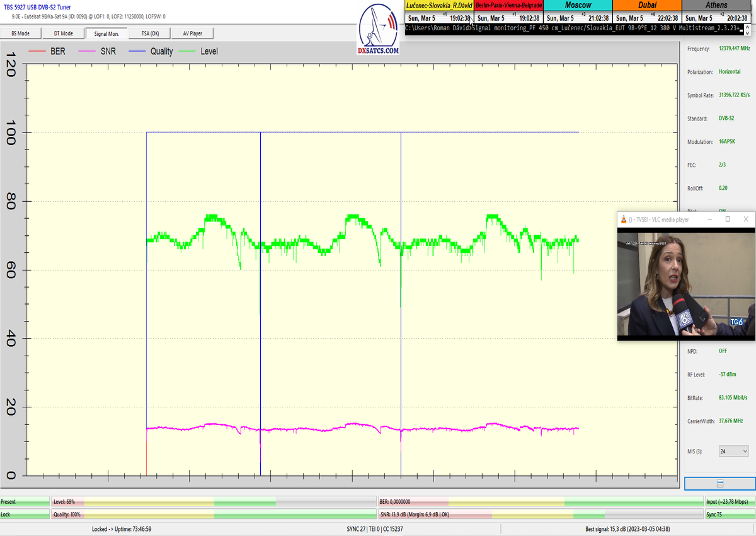Click the Present status indicator

(25, 502)
